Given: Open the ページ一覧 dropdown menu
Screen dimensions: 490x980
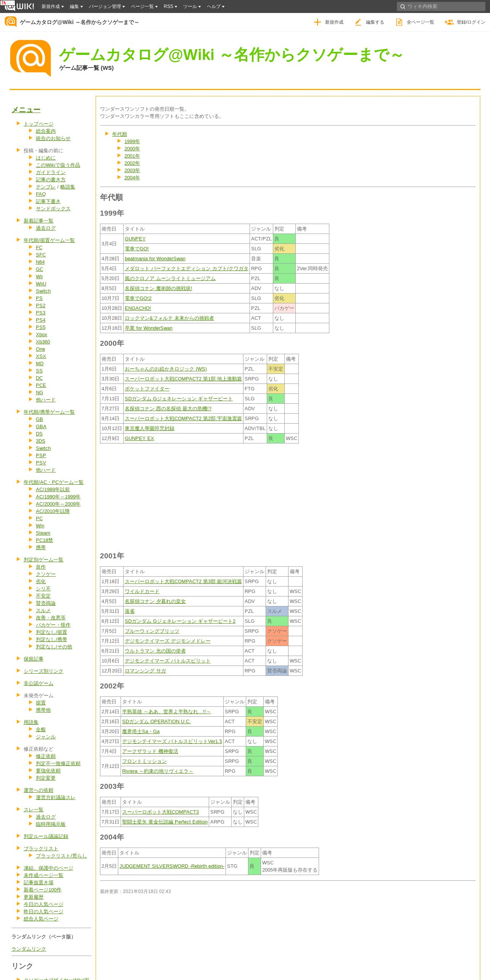Looking at the screenshot, I should (x=144, y=6).
